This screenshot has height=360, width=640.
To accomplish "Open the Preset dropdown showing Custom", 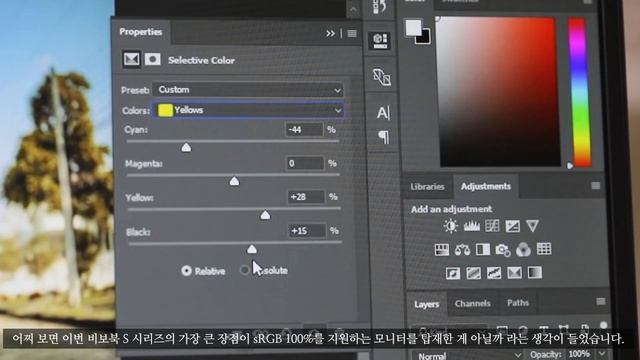I will coord(248,90).
